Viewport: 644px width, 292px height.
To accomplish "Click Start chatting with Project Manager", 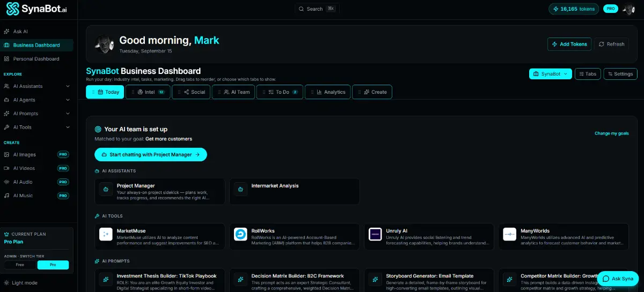I will pyautogui.click(x=151, y=154).
